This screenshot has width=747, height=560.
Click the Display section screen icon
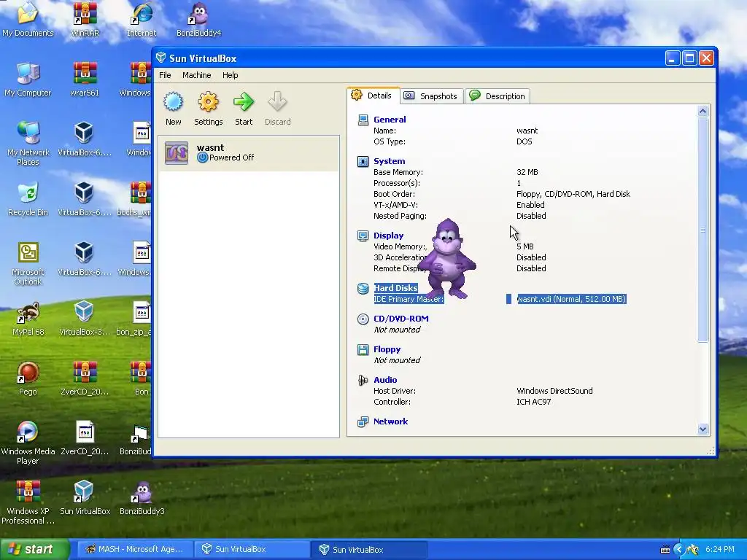363,236
